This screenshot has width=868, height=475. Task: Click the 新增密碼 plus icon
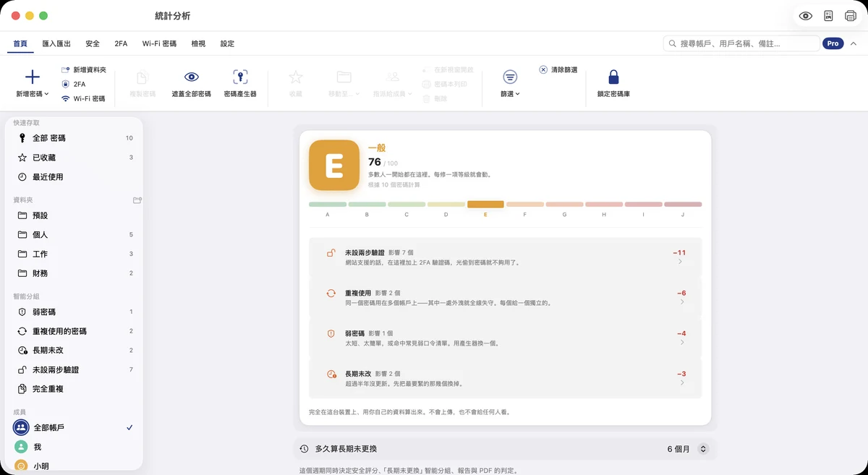click(33, 77)
